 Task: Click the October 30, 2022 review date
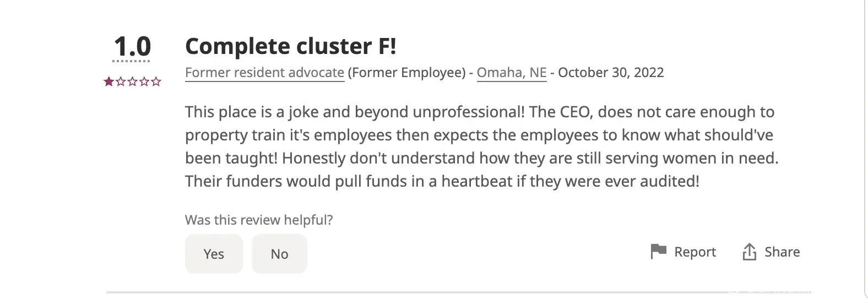(x=611, y=73)
